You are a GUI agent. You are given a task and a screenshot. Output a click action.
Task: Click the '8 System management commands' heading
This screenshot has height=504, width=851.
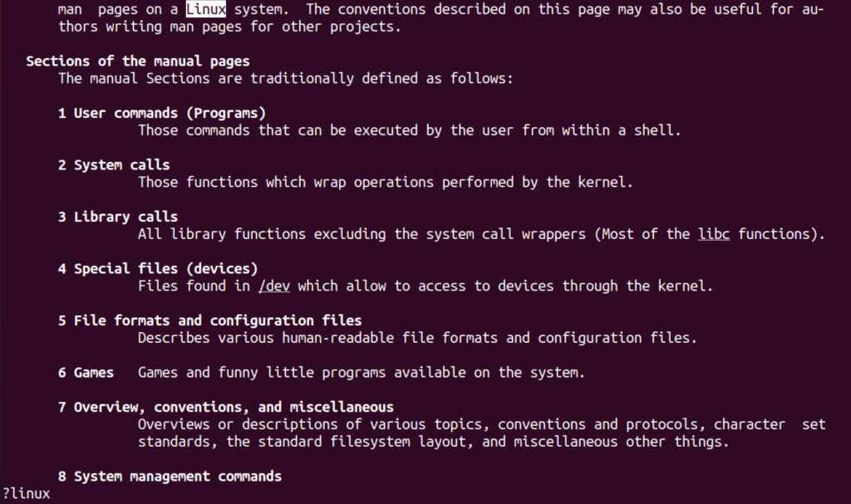[x=170, y=477]
